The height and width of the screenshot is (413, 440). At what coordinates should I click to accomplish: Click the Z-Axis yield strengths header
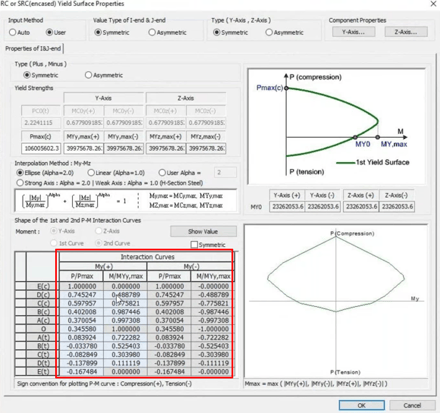[x=186, y=98]
